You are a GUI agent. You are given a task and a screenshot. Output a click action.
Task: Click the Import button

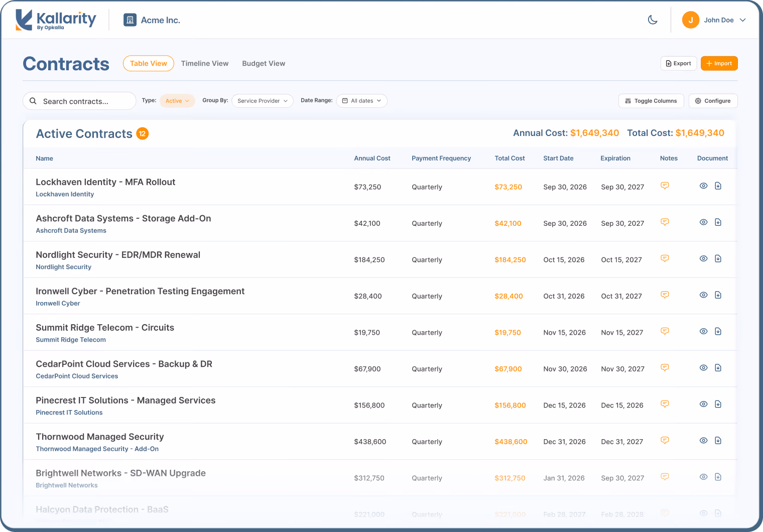pos(719,63)
